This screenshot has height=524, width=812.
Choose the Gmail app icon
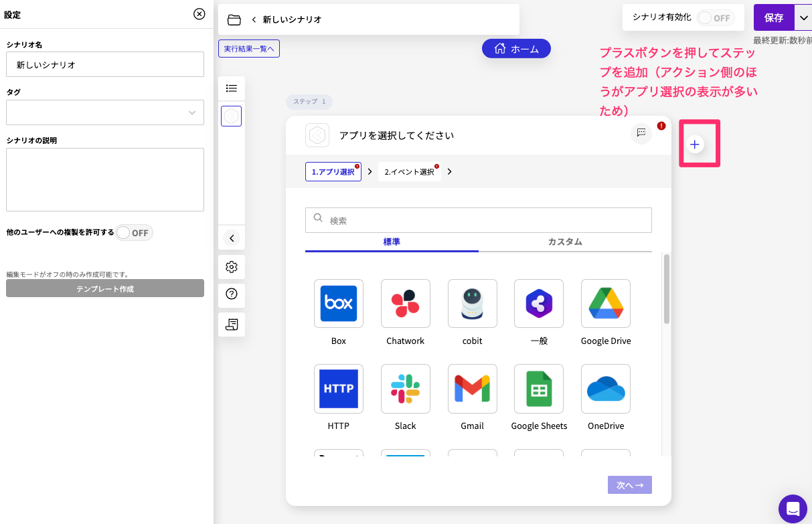pos(473,388)
